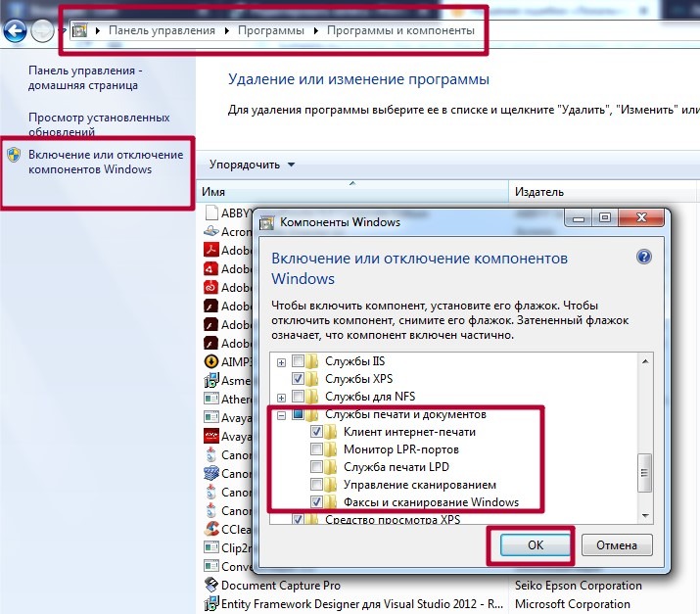Open the Упорядочить dropdown

click(253, 165)
